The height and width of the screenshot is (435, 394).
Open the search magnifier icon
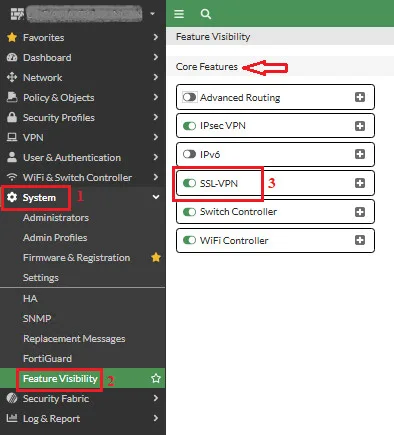[206, 14]
